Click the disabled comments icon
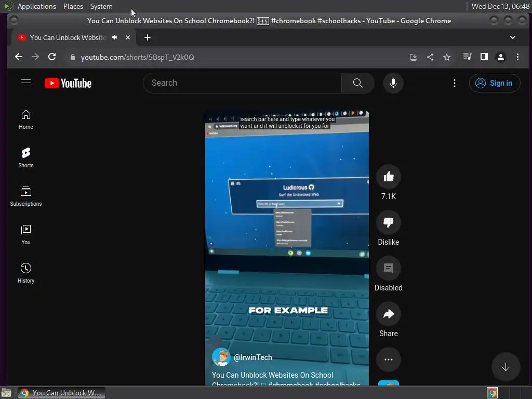Viewport: 532px width, 399px height. tap(389, 268)
